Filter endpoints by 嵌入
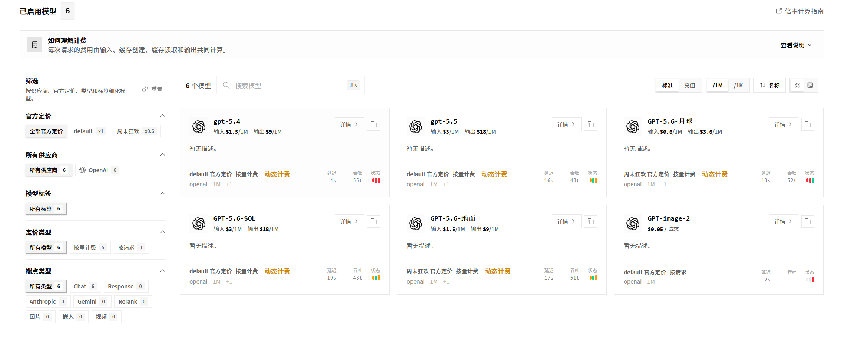 [x=73, y=317]
